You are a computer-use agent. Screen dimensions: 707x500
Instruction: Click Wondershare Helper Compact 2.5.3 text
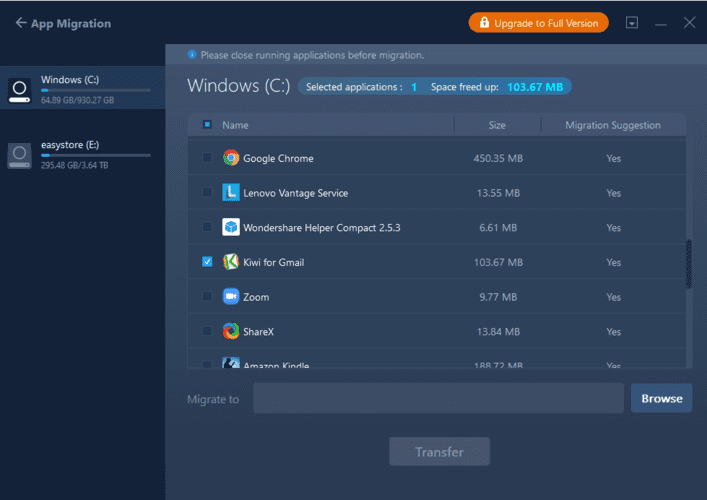coord(321,228)
